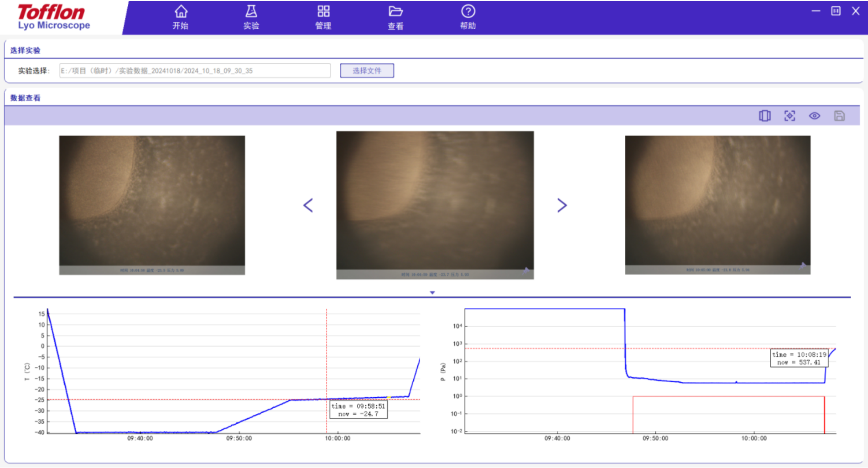The width and height of the screenshot is (868, 468).
Task: Click the split-view layout icon
Action: pyautogui.click(x=765, y=116)
